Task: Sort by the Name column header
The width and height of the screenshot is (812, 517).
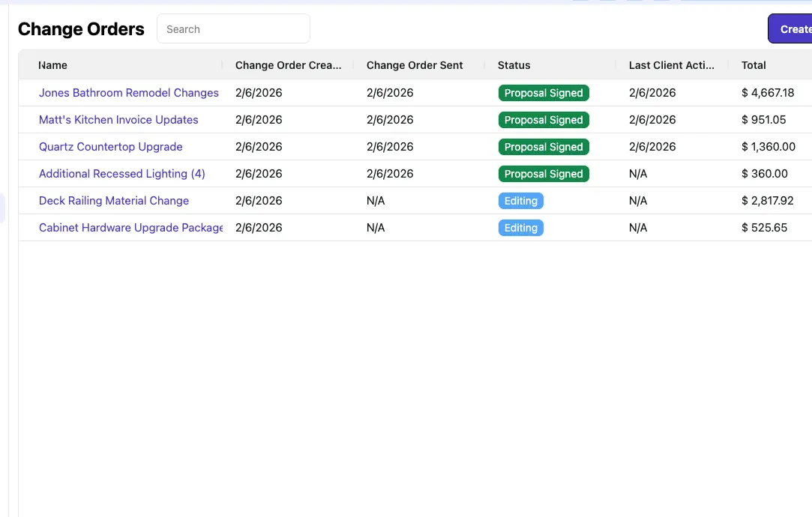Action: pos(53,65)
